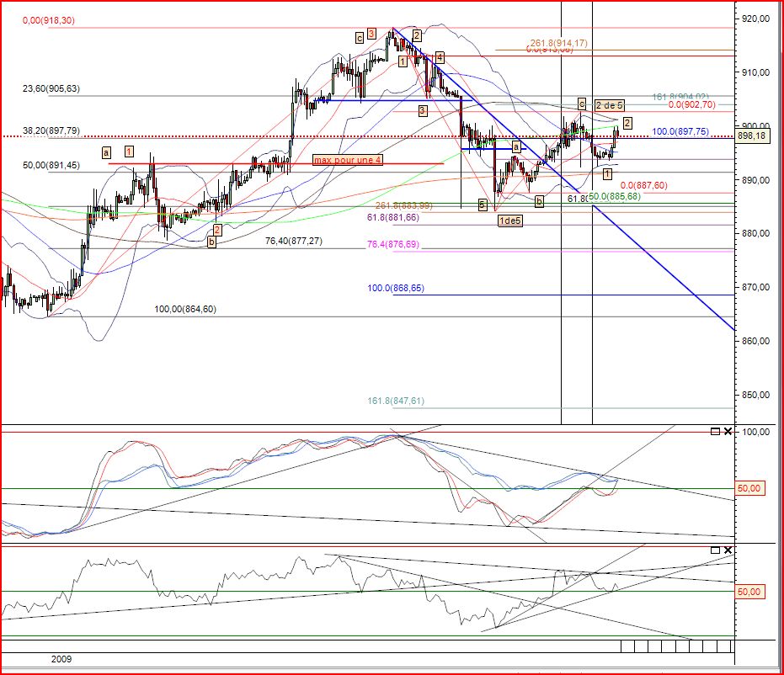Click the 50,00 marker in upper oscillator panel

pyautogui.click(x=749, y=488)
